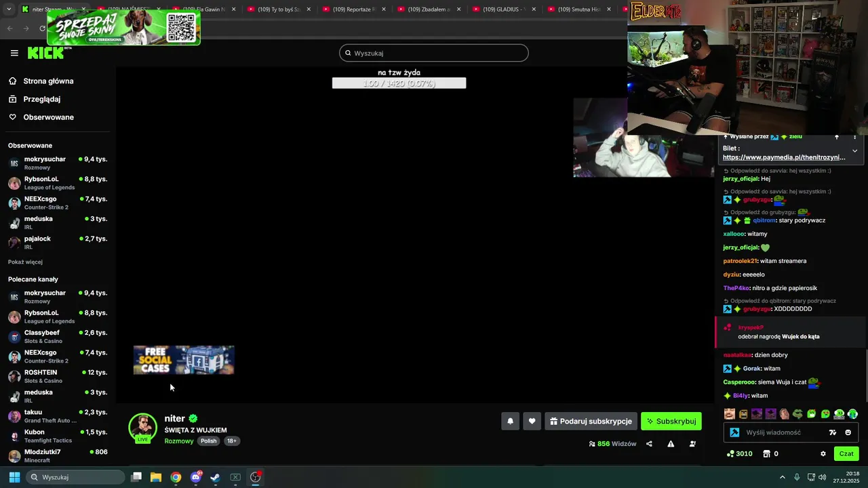The image size is (868, 488).
Task: Open the followed RybsonLoL channel with 8,8 tys.
Action: click(58, 183)
